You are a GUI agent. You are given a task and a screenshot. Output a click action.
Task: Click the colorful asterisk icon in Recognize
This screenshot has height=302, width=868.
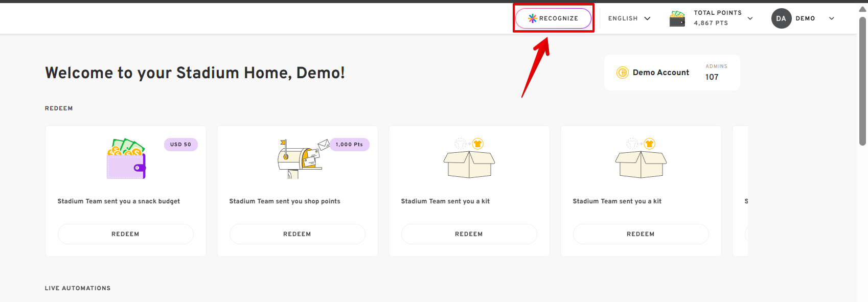[532, 18]
